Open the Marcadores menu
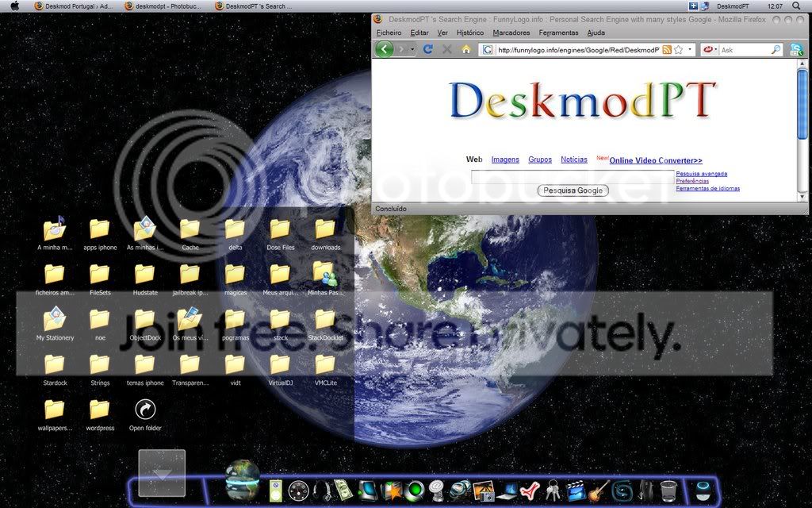812x508 pixels. pos(511,33)
